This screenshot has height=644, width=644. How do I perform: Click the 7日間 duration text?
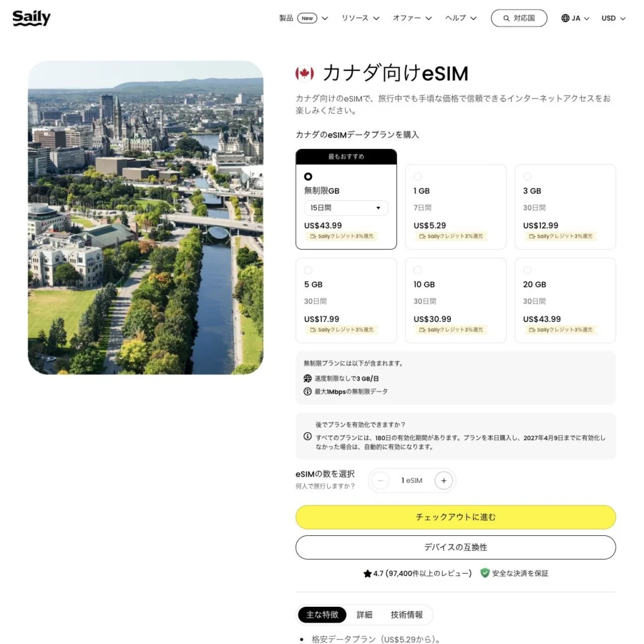tap(422, 208)
